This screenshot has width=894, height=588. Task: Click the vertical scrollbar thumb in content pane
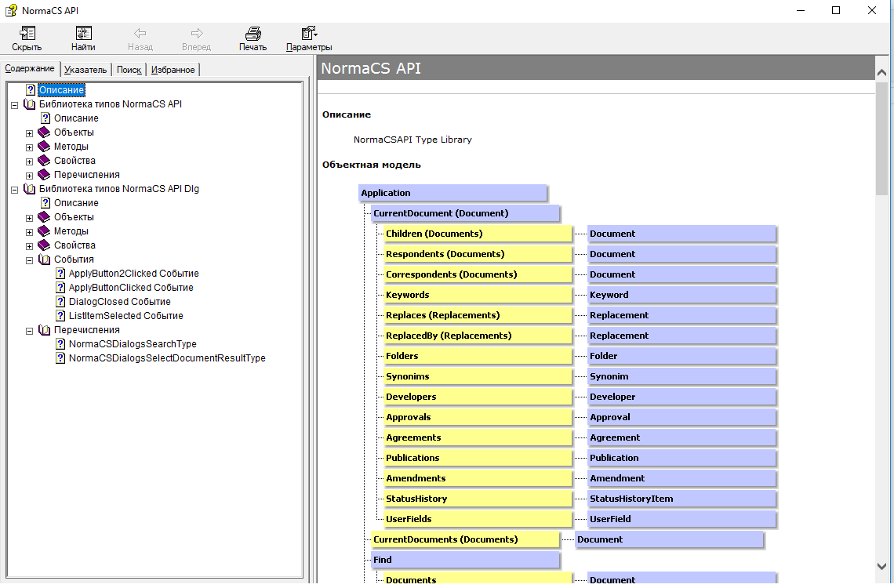[881, 139]
